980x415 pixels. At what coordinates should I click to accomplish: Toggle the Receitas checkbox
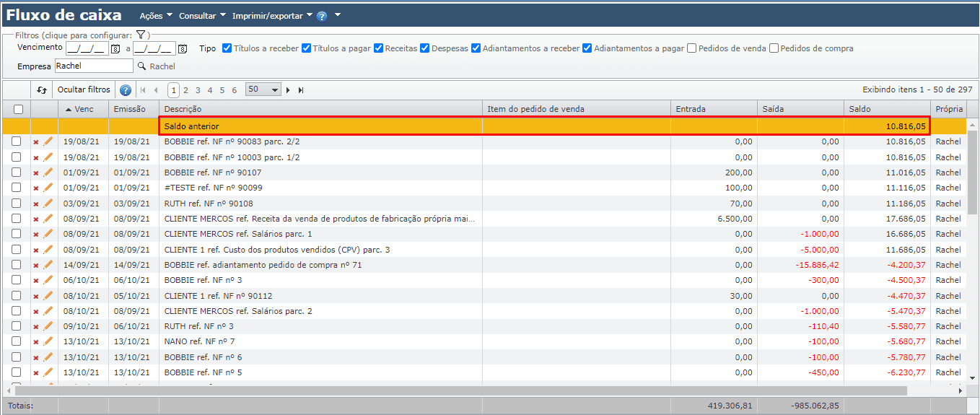coord(378,48)
